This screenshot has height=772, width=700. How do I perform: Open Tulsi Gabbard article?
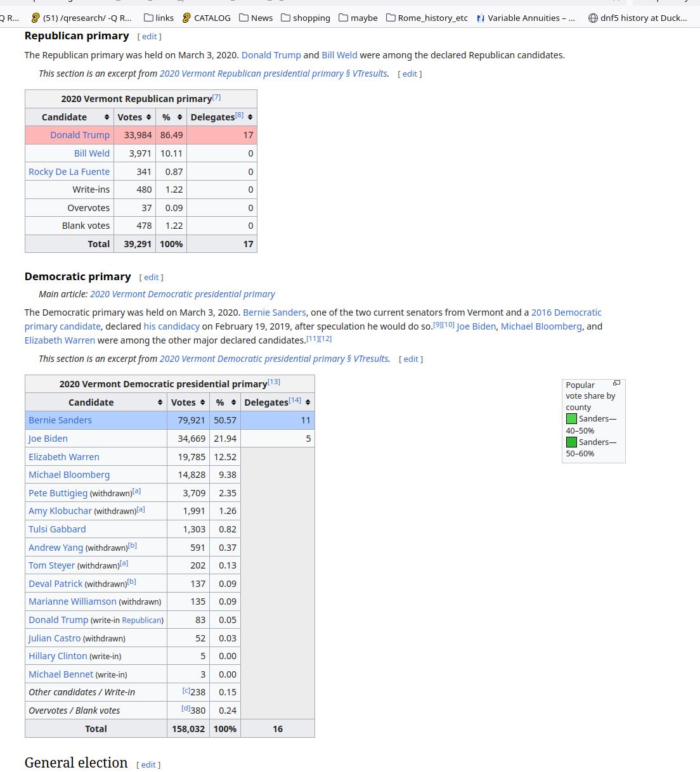click(57, 529)
